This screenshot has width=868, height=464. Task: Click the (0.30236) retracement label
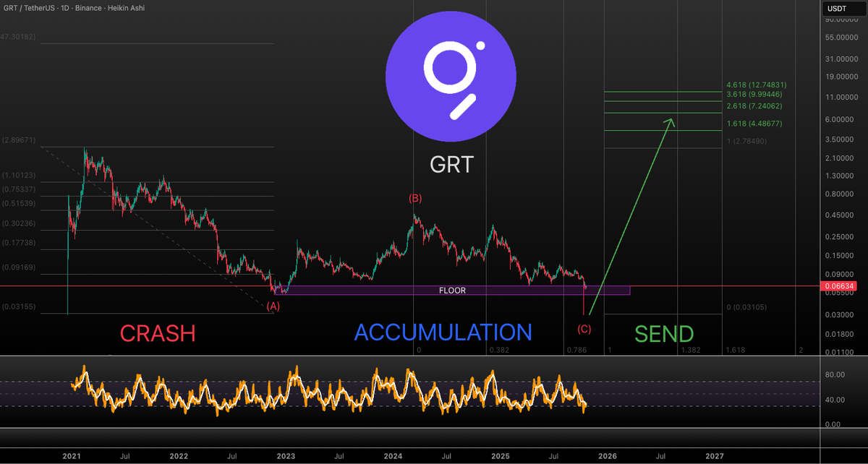point(17,224)
